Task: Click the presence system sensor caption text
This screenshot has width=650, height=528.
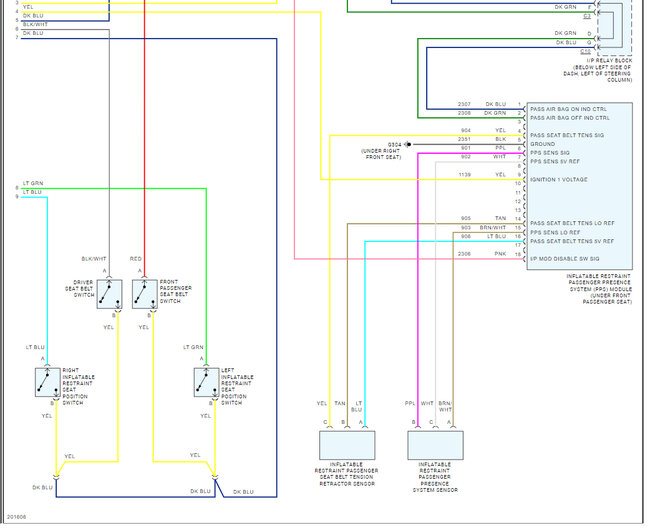Action: 435,477
